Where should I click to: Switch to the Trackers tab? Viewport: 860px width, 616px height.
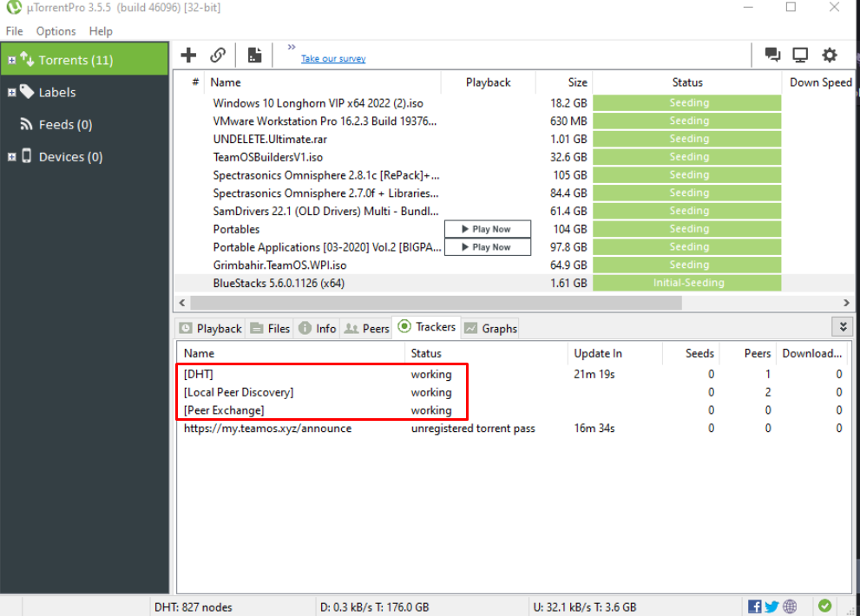[x=427, y=327]
